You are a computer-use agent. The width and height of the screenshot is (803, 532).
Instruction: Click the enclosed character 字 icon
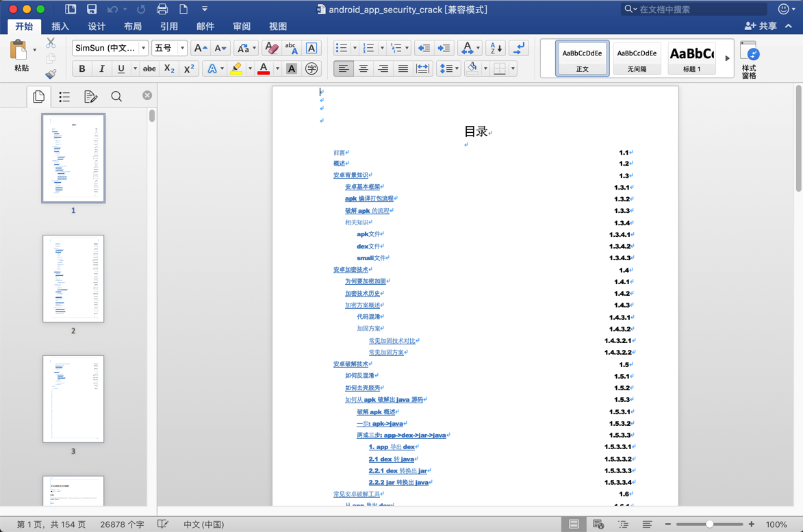311,68
